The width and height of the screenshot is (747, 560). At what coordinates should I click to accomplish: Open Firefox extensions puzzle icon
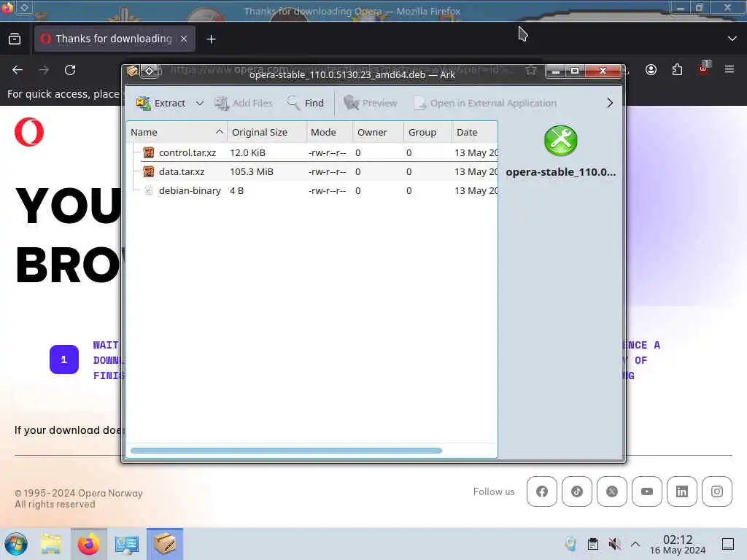[x=677, y=70]
